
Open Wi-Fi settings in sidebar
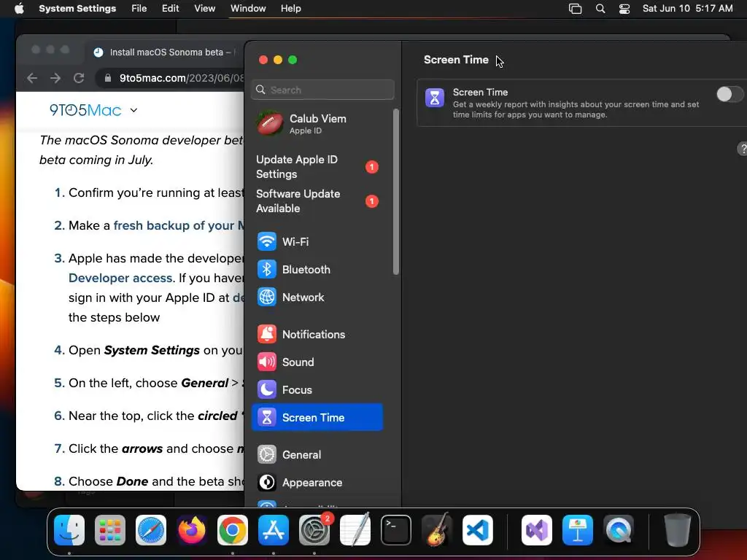(x=317, y=241)
